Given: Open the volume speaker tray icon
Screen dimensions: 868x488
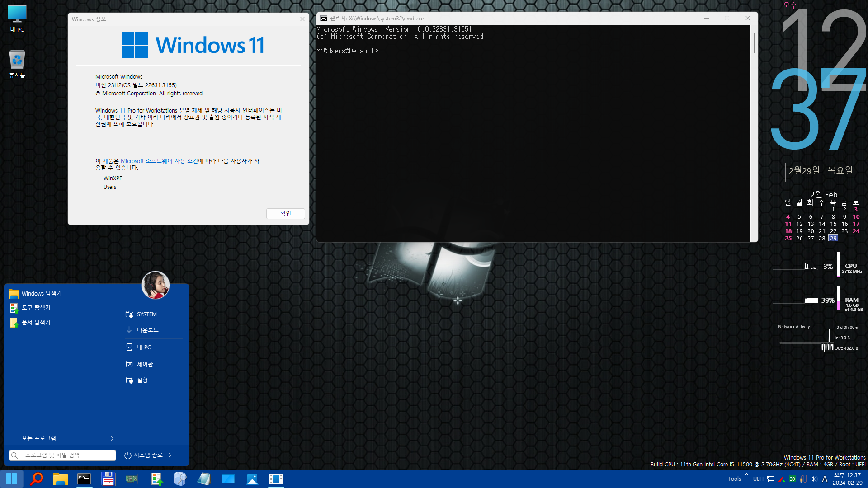Looking at the screenshot, I should click(x=814, y=479).
